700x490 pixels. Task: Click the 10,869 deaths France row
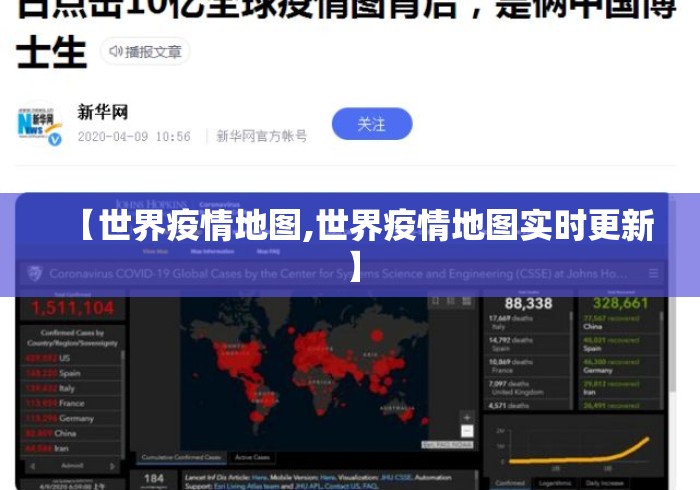point(527,366)
